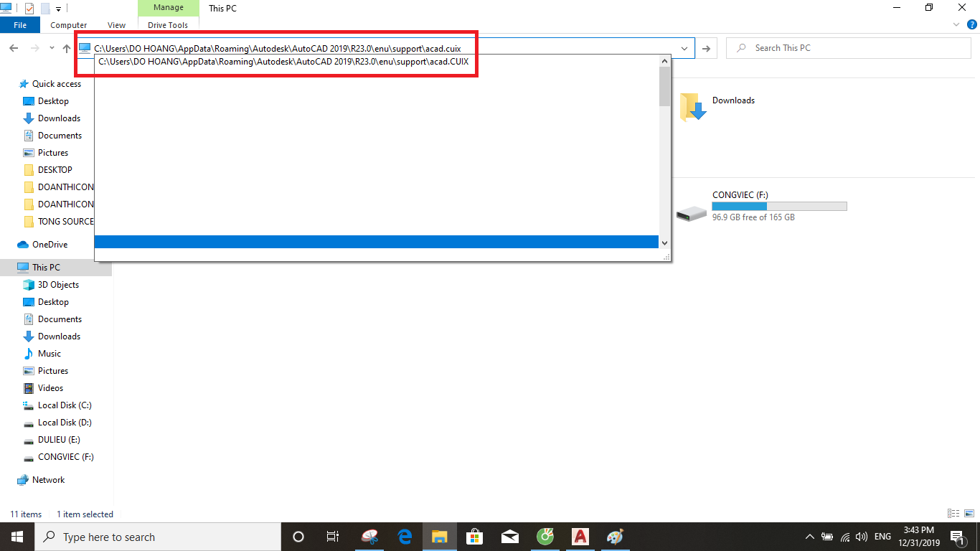Viewport: 980px width, 551px height.
Task: Open Snipping Tool from the taskbar
Action: (x=369, y=537)
